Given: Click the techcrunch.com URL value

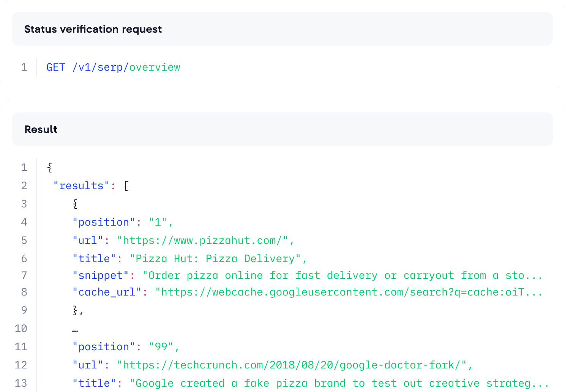Looking at the screenshot, I should [292, 365].
